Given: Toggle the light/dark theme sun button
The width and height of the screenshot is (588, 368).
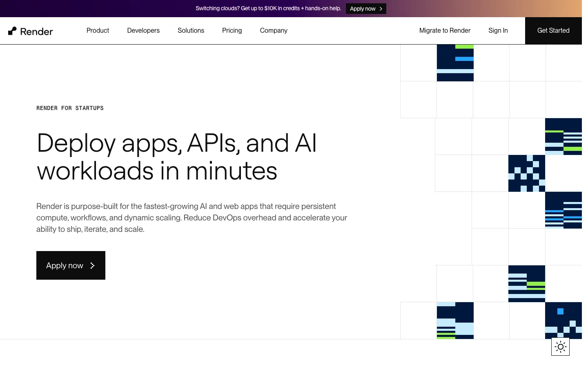Looking at the screenshot, I should coord(560,347).
